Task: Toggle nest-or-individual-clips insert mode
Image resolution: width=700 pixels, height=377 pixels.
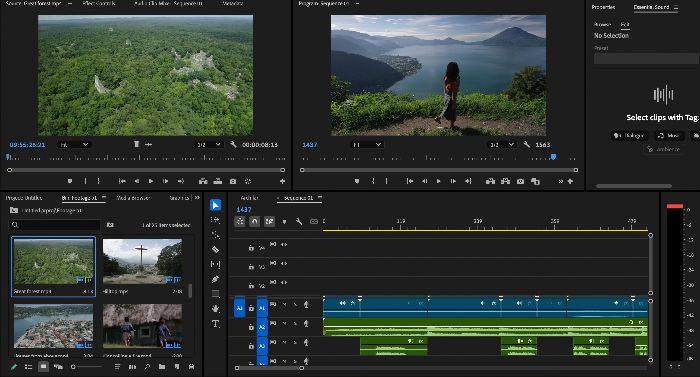Action: 240,222
